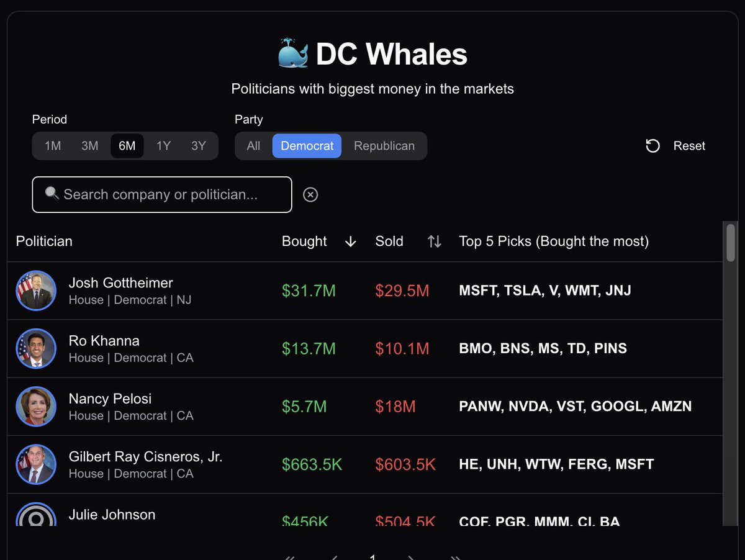Viewport: 745px width, 560px height.
Task: Click the magnifier icon in search box
Action: (x=52, y=194)
